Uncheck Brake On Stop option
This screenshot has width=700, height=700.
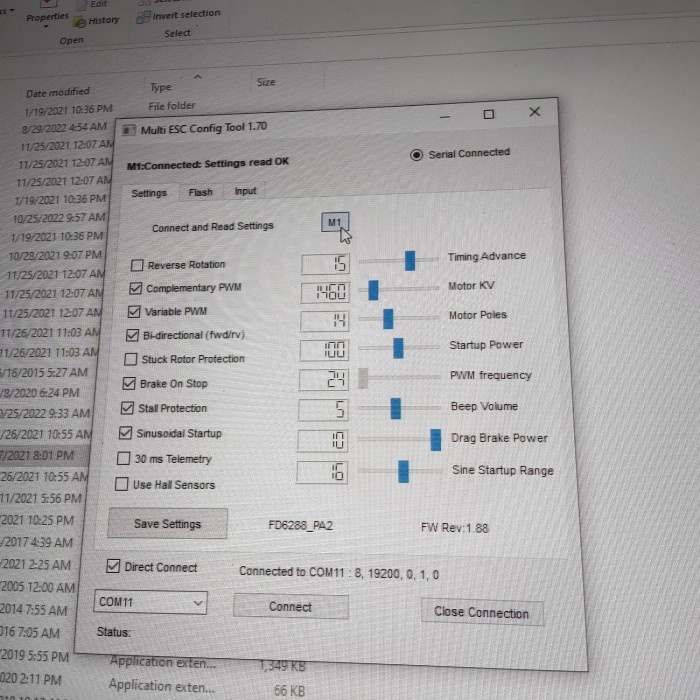pos(129,384)
